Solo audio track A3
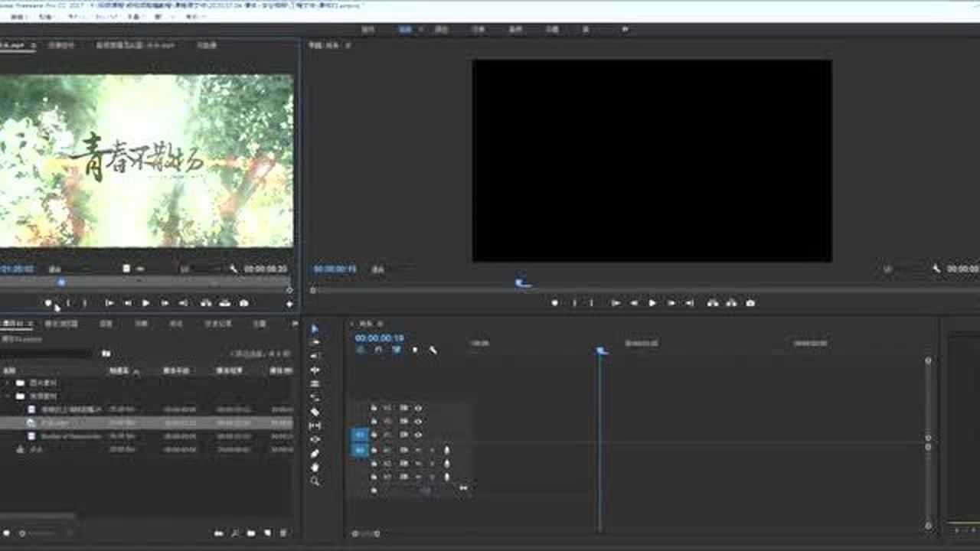This screenshot has width=980, height=551. click(432, 477)
